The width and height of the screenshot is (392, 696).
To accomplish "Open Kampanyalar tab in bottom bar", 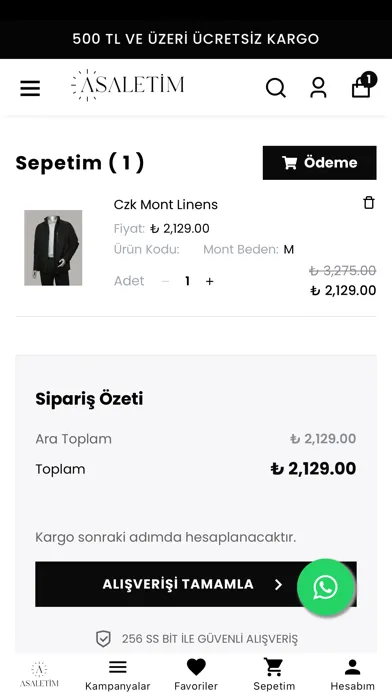I will click(118, 675).
